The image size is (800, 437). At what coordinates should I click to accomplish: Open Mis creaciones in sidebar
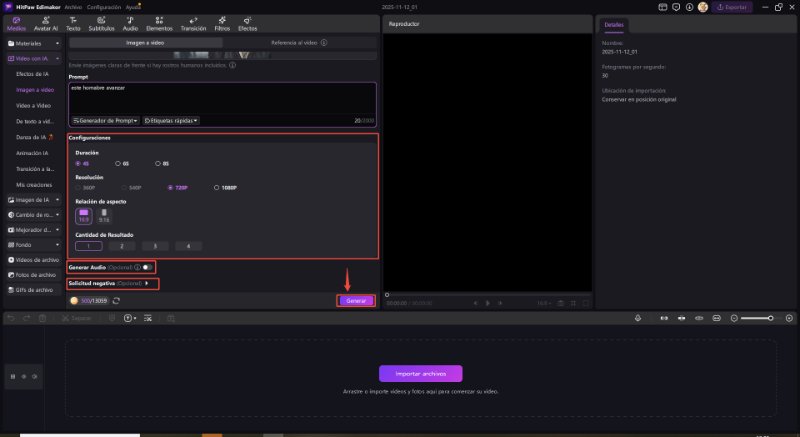[x=34, y=185]
